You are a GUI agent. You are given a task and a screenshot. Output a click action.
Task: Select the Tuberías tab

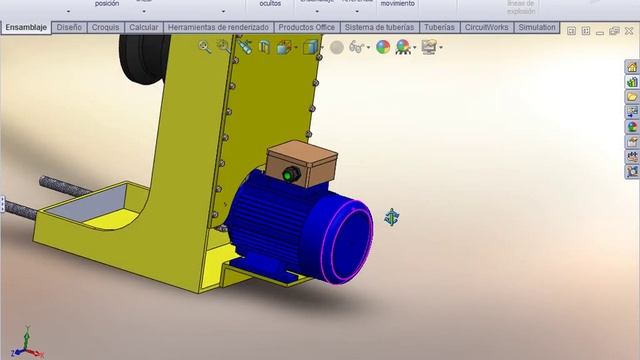(x=439, y=27)
